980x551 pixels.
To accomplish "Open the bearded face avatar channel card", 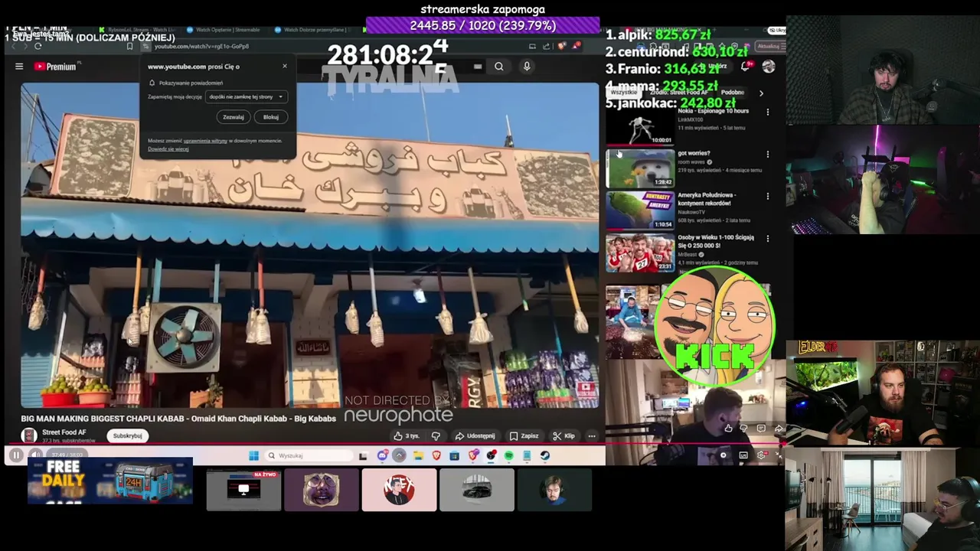I will coord(322,491).
